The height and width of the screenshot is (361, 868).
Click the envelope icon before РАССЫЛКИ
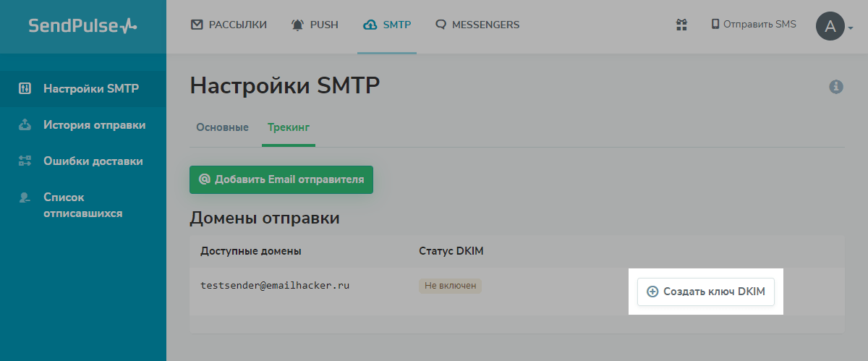click(x=197, y=25)
